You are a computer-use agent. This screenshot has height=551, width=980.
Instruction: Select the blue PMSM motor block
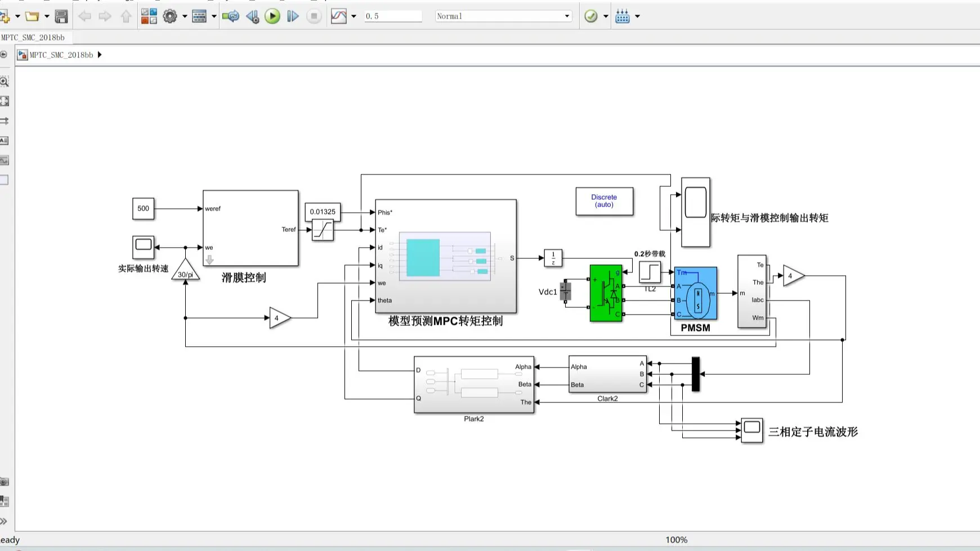coord(696,293)
